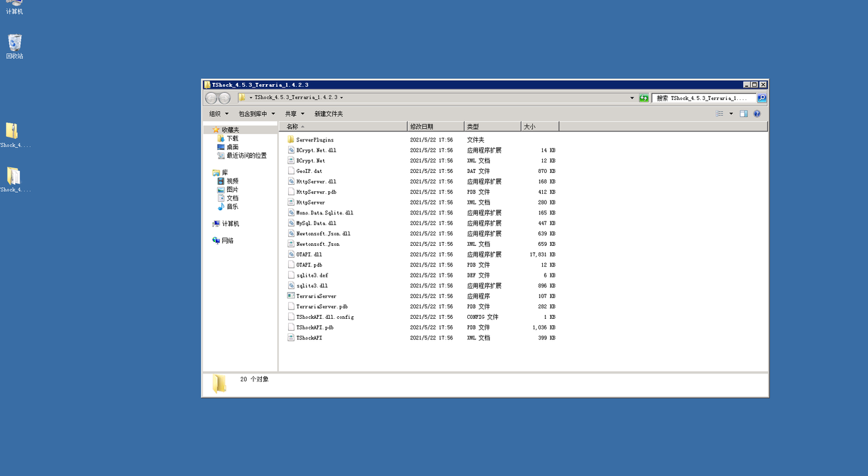Click the address bar path text
868x476 pixels.
pyautogui.click(x=295, y=97)
